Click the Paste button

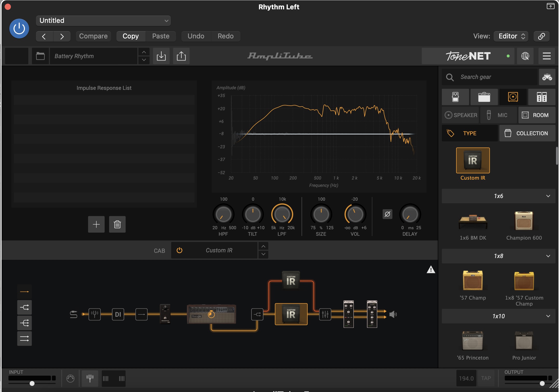tap(161, 36)
